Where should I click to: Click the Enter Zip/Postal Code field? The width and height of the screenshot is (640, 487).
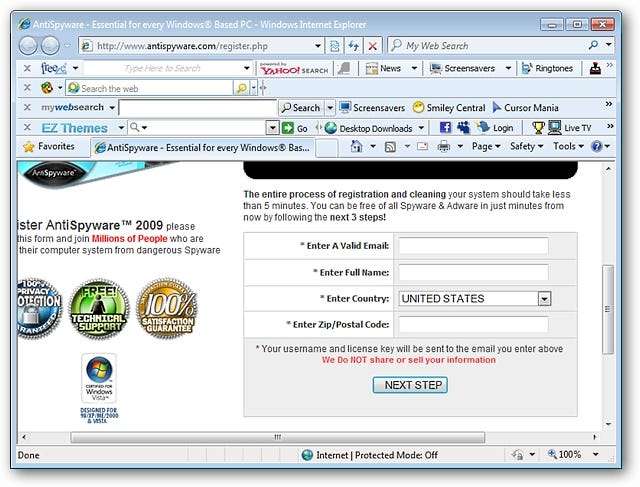click(473, 325)
